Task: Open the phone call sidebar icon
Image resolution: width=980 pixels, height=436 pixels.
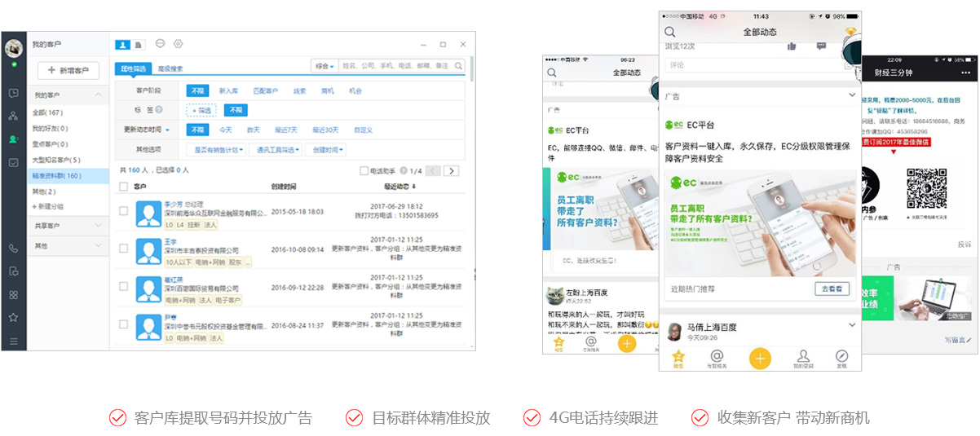Action: click(14, 249)
